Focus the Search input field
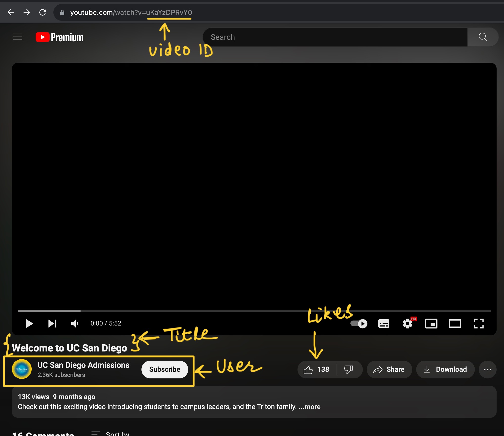This screenshot has height=436, width=504. [x=335, y=37]
